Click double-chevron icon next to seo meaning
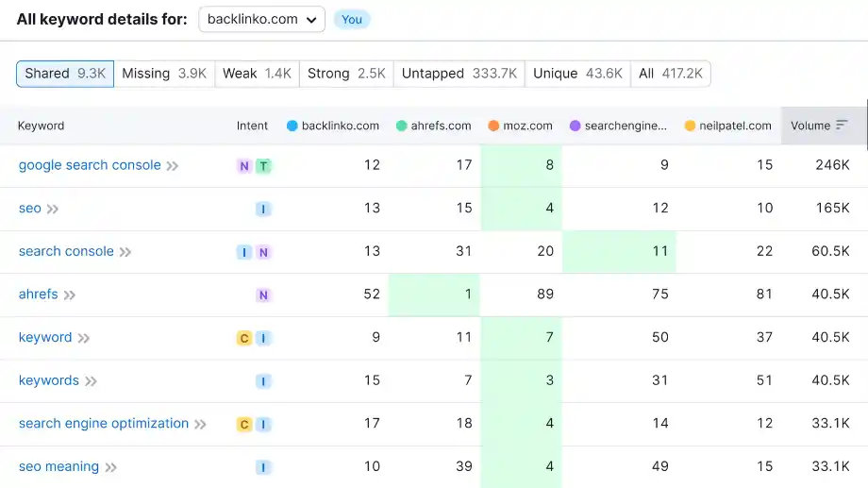This screenshot has width=868, height=488. (111, 467)
